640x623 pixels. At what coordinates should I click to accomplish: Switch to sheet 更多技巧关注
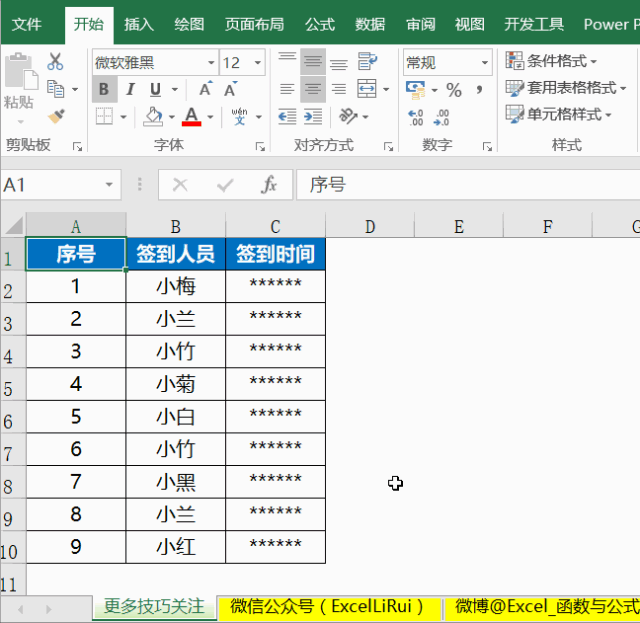(x=154, y=607)
